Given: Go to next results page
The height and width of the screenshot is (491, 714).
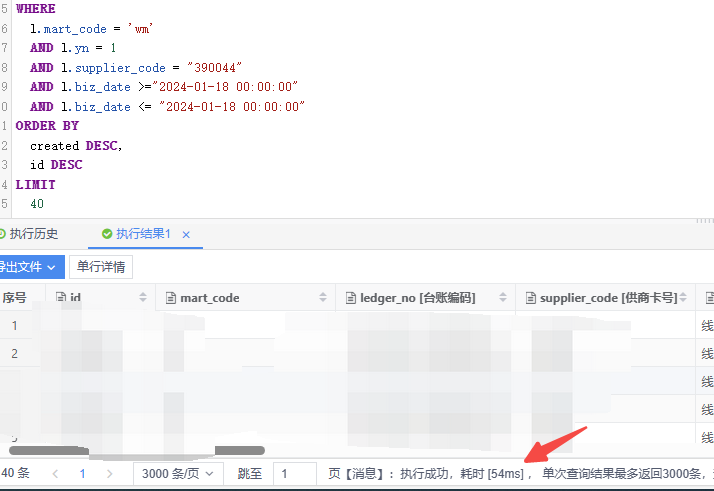Looking at the screenshot, I should pyautogui.click(x=109, y=474).
